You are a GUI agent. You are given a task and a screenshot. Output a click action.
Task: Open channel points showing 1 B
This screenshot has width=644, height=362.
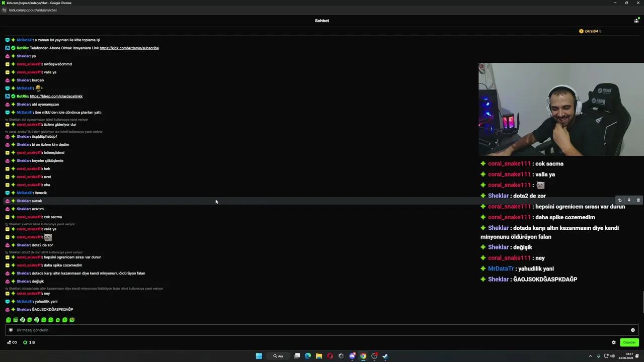pos(29,342)
